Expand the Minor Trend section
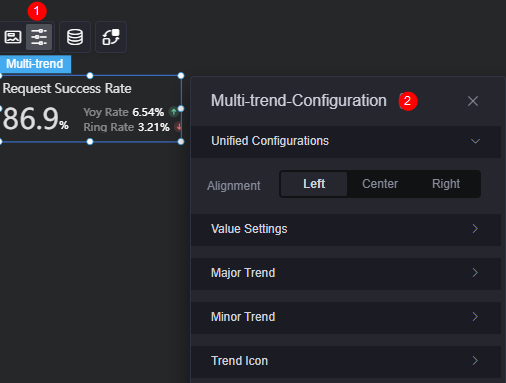This screenshot has height=383, width=506. coord(346,317)
